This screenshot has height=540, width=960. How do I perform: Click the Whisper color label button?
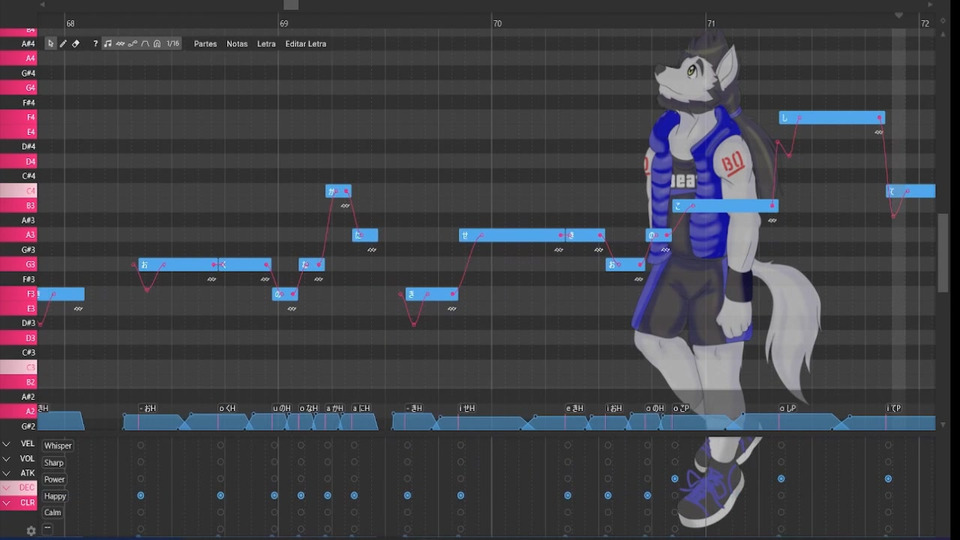click(x=58, y=446)
